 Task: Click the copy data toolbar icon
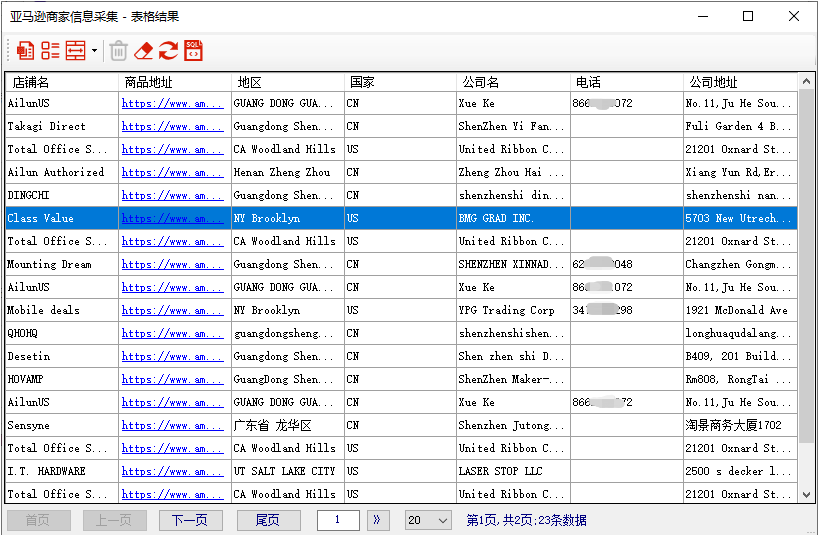pyautogui.click(x=25, y=50)
